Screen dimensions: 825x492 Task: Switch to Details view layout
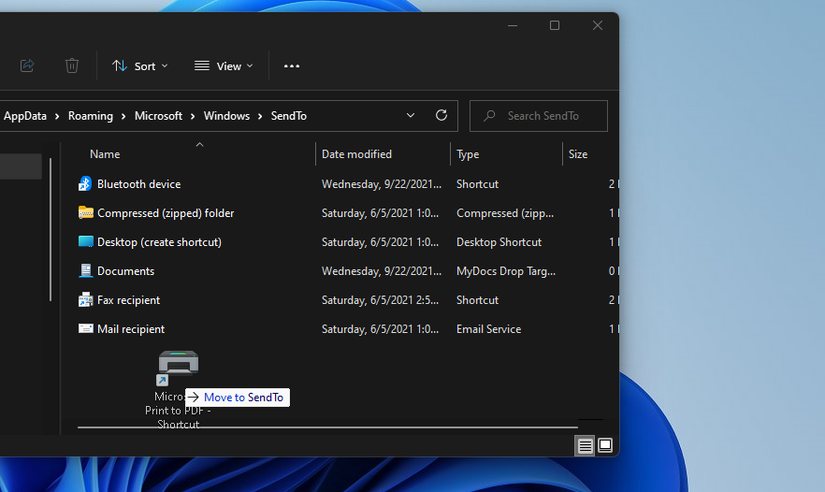click(585, 446)
